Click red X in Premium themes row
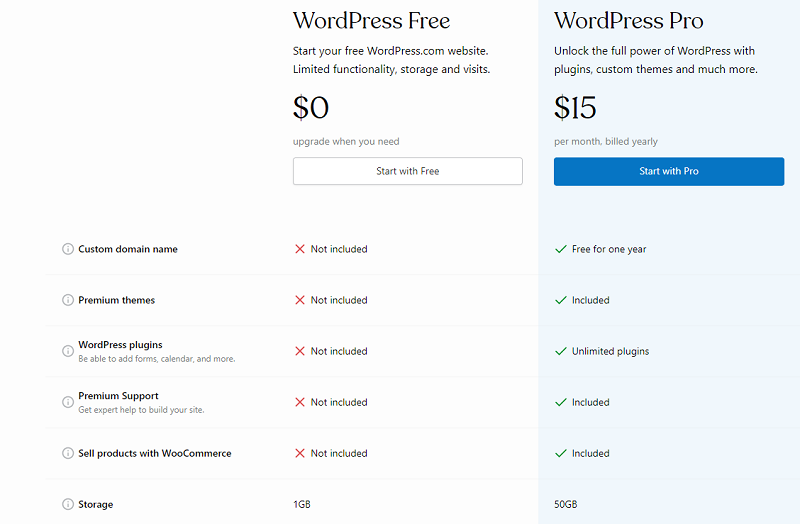The image size is (800, 524). [x=300, y=300]
